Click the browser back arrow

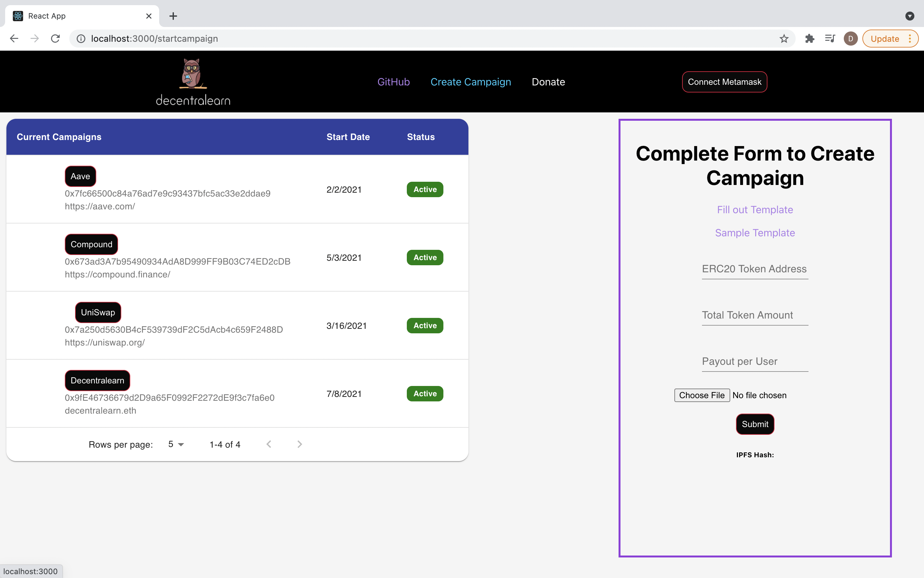click(14, 39)
